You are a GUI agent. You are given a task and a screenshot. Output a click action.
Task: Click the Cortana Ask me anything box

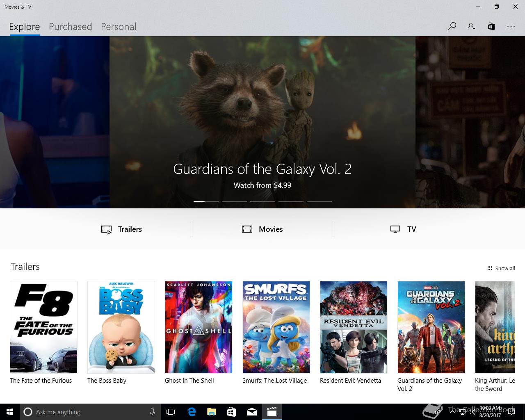89,412
